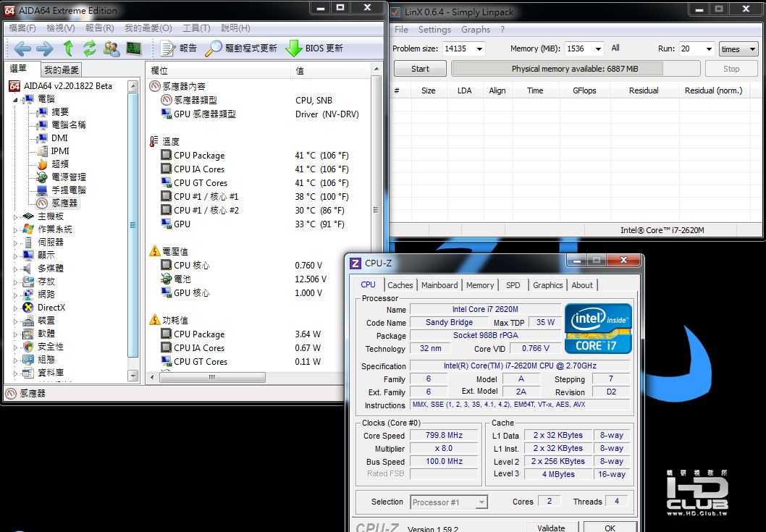Click the refresh icon in AIDA64 toolbar

89,48
